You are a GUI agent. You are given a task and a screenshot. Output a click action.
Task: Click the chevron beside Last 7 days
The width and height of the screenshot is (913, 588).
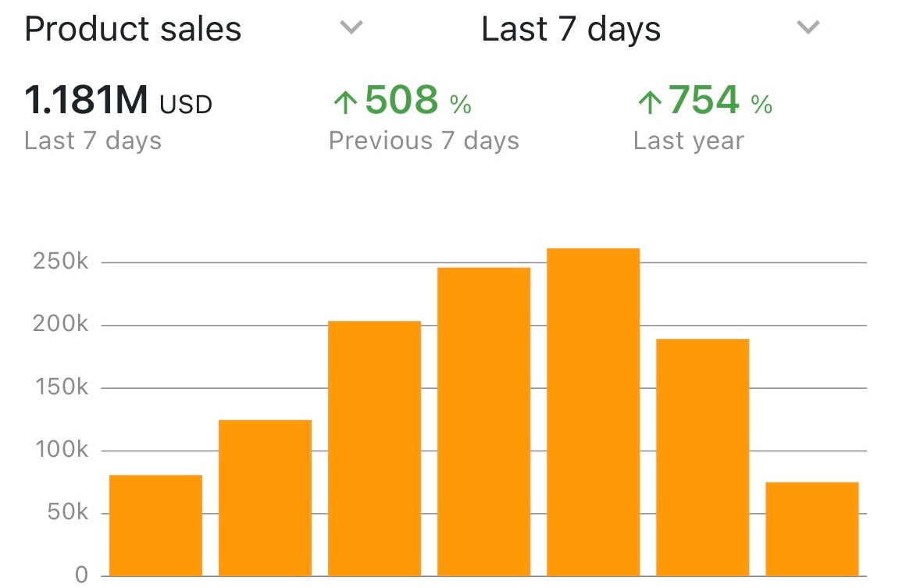(808, 27)
